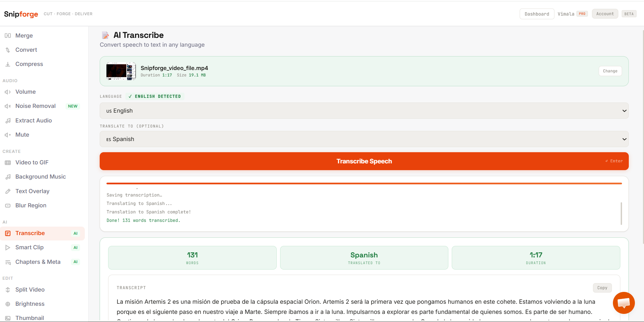The image size is (644, 322).
Task: Click the 131 Words stat card
Action: [x=192, y=258]
